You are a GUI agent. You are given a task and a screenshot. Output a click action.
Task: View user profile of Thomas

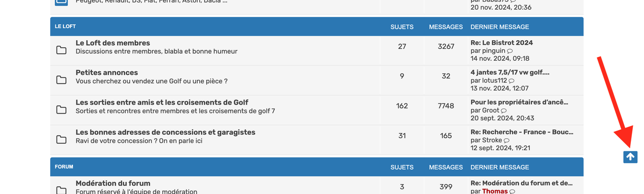click(x=495, y=191)
